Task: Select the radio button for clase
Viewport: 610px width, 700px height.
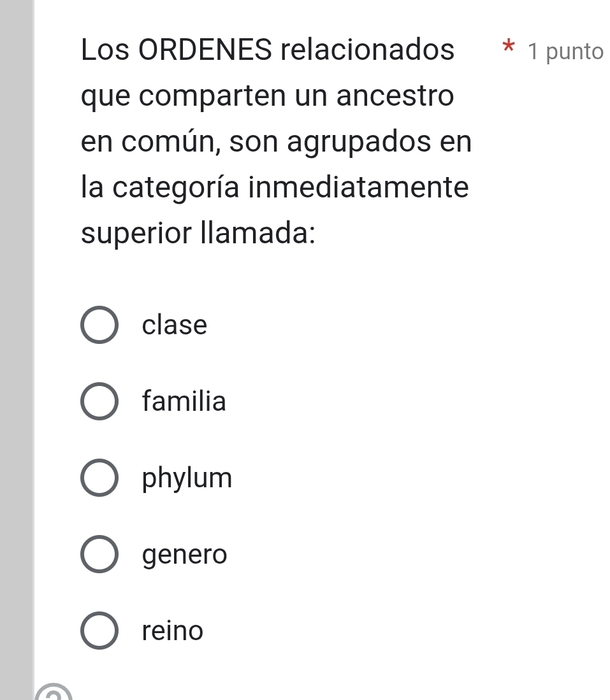Action: (99, 326)
